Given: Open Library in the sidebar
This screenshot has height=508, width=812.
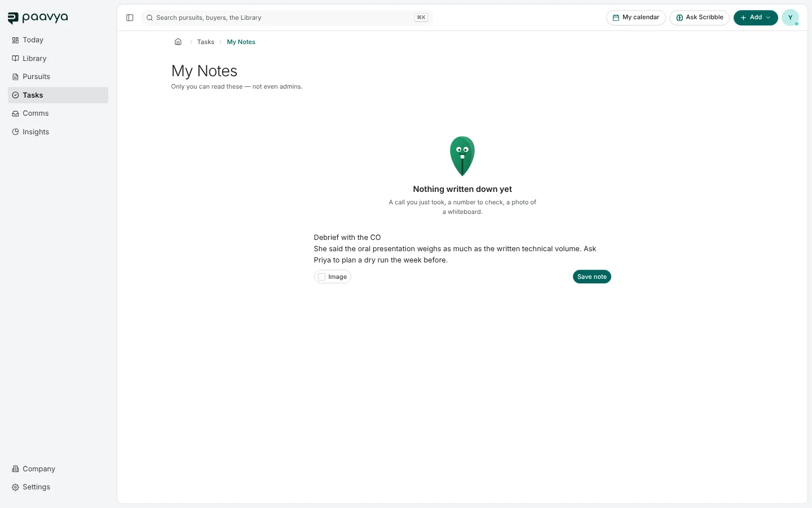Looking at the screenshot, I should [58, 59].
